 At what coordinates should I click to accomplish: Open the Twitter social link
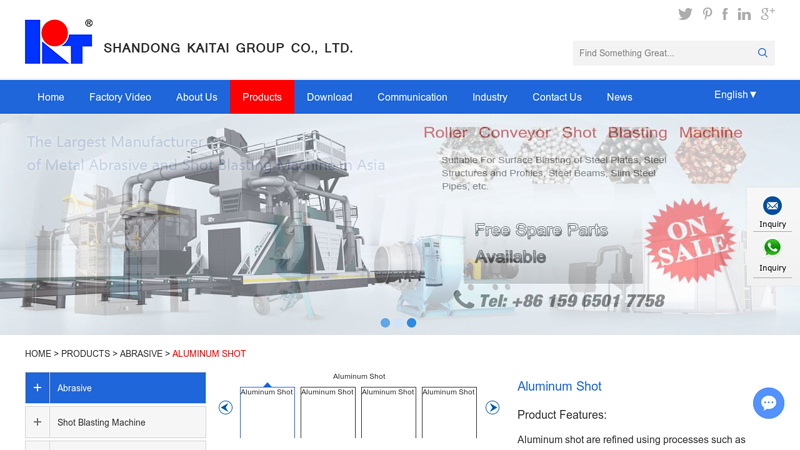tap(685, 14)
